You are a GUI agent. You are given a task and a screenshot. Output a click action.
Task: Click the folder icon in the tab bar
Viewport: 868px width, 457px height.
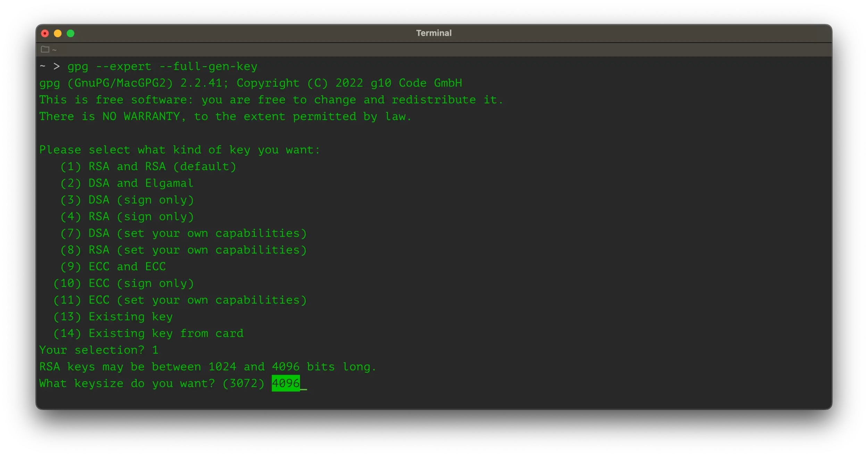[x=45, y=49]
